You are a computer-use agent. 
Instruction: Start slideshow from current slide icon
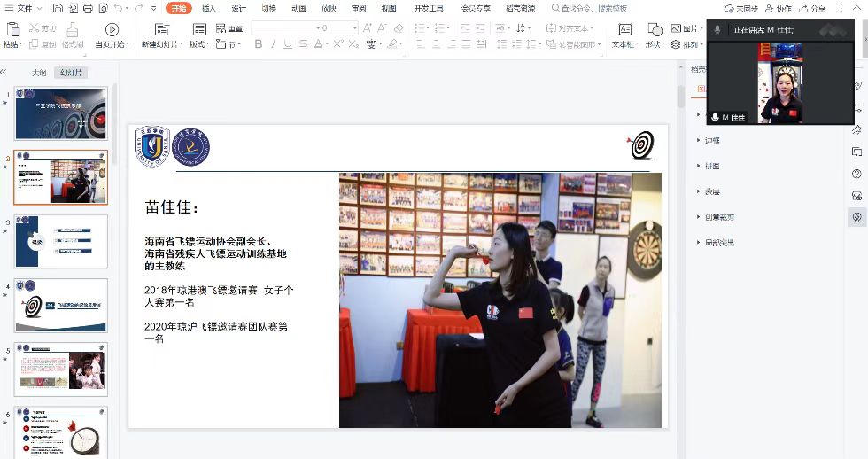point(112,30)
